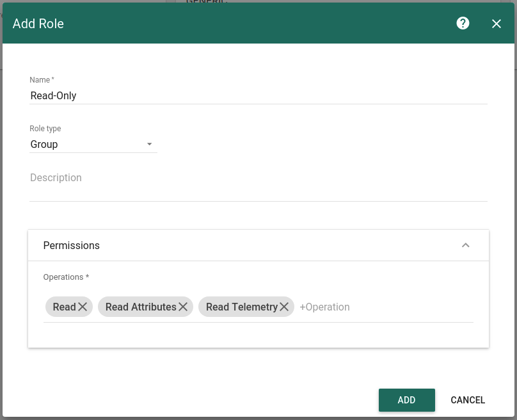The width and height of the screenshot is (517, 420).
Task: Remove the Read Attributes operation chip
Action: point(183,307)
